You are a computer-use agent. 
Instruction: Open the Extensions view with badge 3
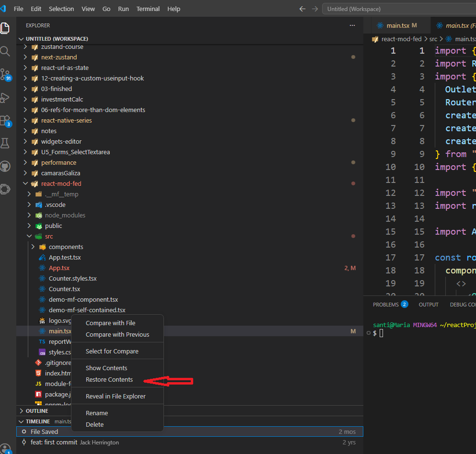(5, 121)
